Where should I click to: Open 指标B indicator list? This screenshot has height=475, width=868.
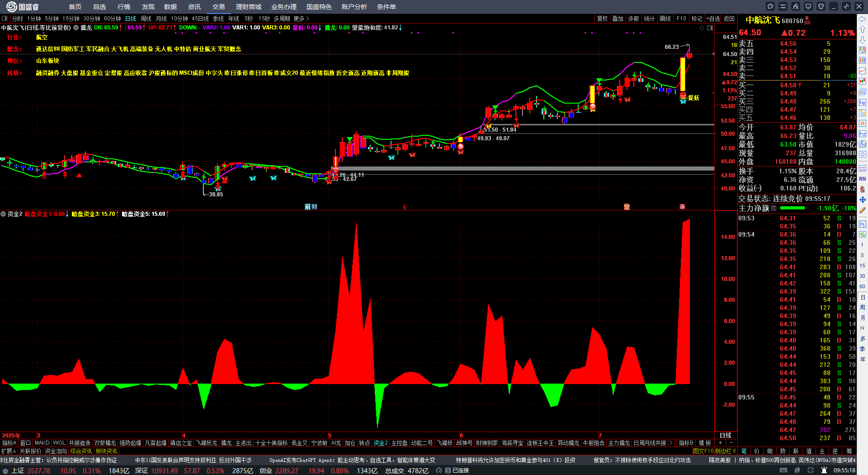click(x=686, y=443)
